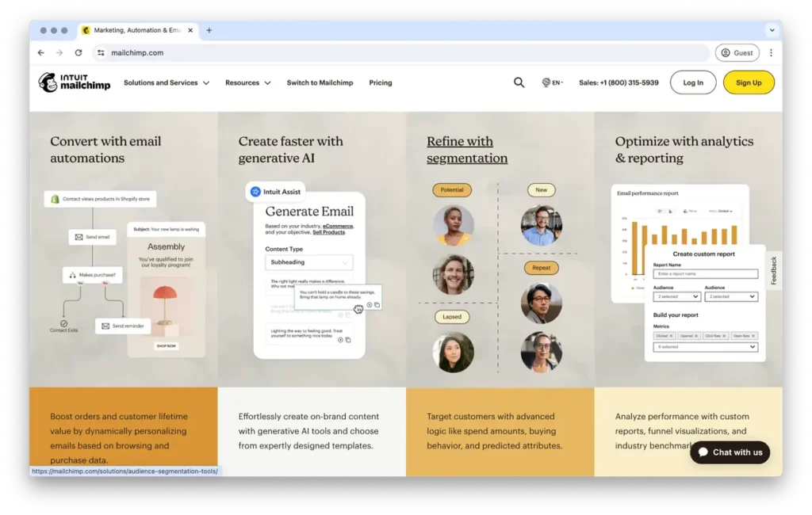Image resolution: width=812 pixels, height=515 pixels.
Task: Expand the Solutions and Services menu
Action: [167, 83]
